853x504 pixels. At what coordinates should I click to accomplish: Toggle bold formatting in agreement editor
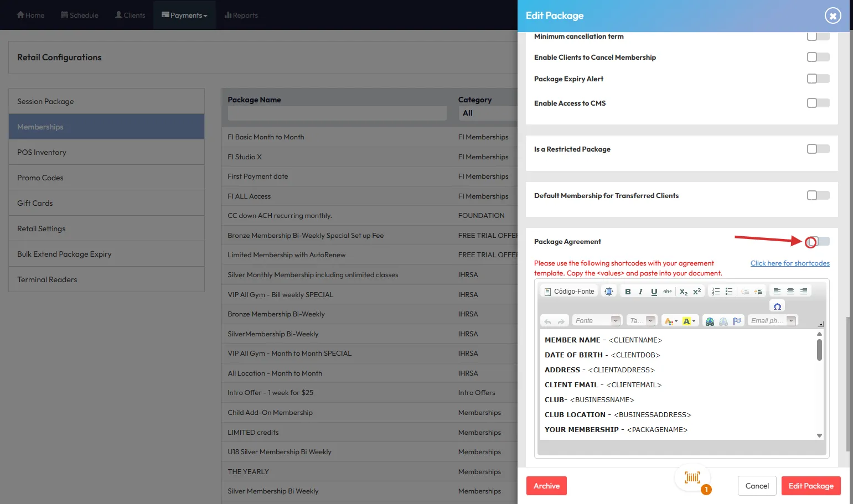(628, 292)
